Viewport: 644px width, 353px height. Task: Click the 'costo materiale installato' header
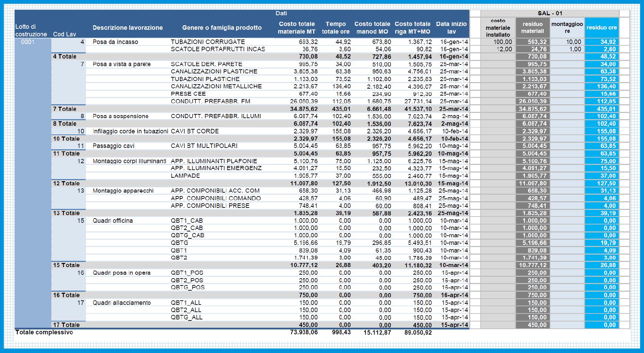tap(498, 28)
